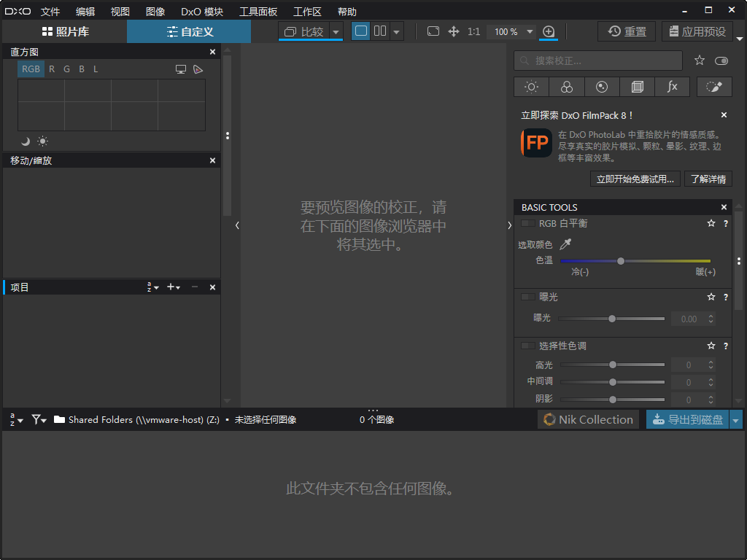Open the Effects category (fx icon)
The width and height of the screenshot is (747, 560).
[x=672, y=87]
